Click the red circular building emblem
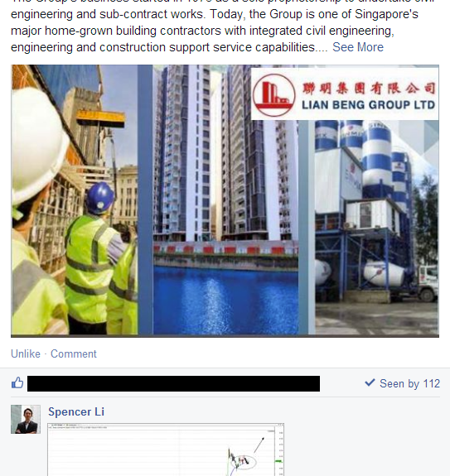The image size is (450, 476). point(273,95)
